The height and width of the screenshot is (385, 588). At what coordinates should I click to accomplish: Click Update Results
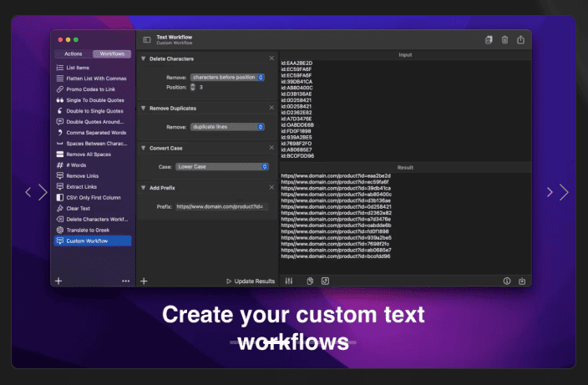point(251,281)
